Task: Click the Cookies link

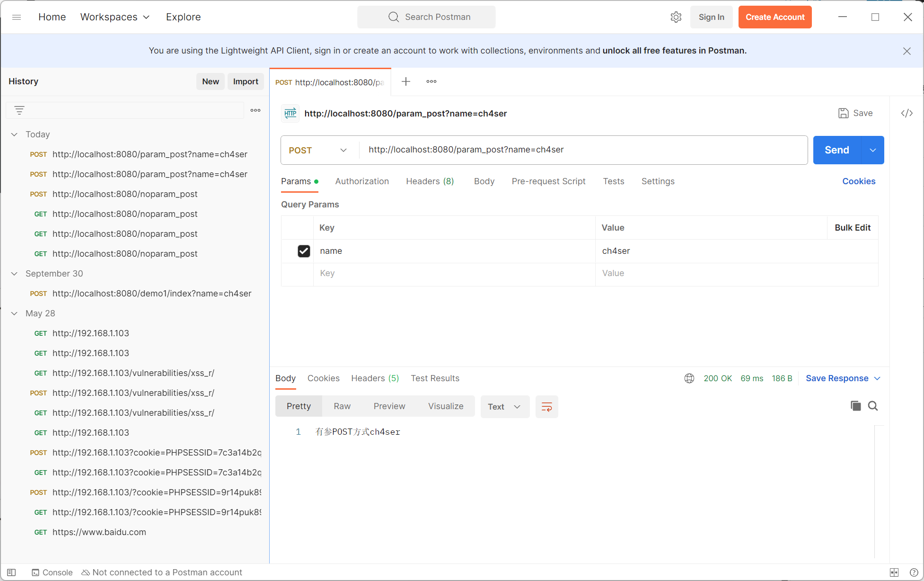Action: tap(858, 181)
